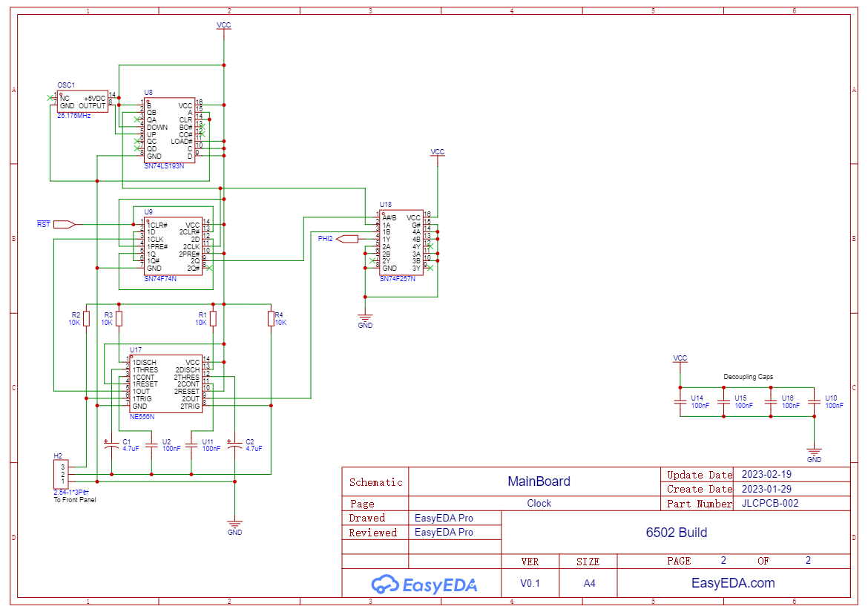Select the U14 100nF decoupling capacitor
Image resolution: width=868 pixels, height=612 pixels.
[680, 401]
